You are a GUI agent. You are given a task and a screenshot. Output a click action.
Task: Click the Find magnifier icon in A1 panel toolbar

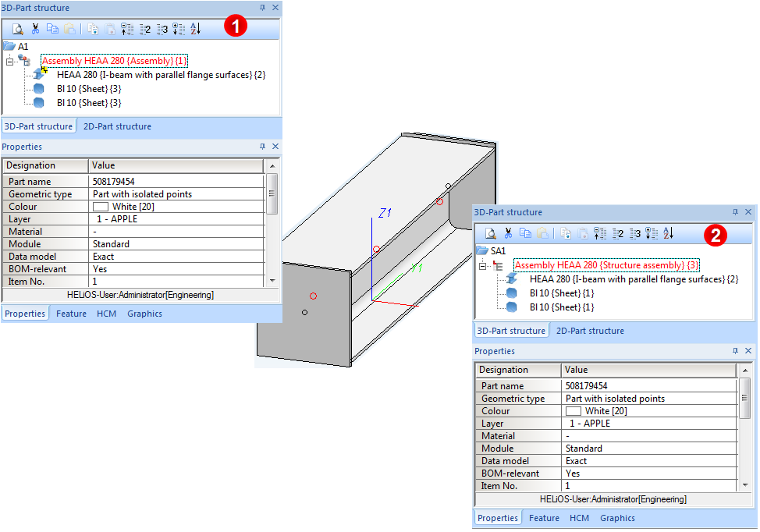pyautogui.click(x=17, y=29)
